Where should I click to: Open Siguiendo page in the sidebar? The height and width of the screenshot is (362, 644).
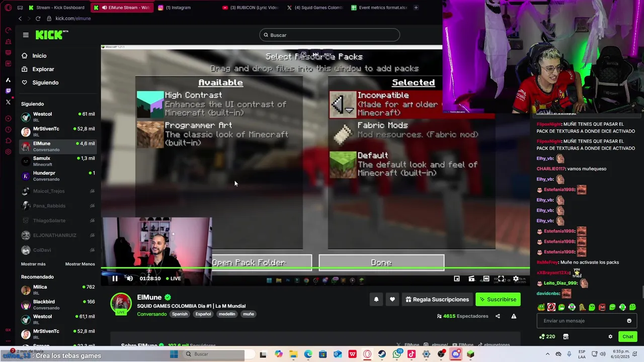tap(45, 82)
